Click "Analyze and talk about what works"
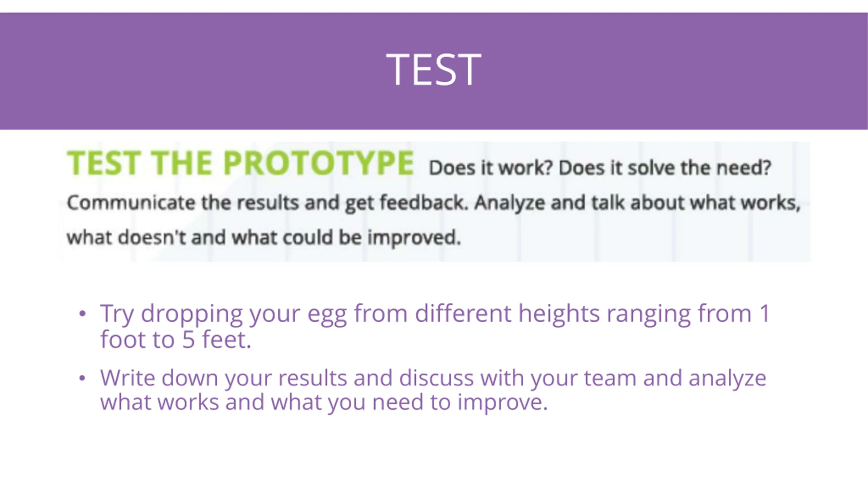 [637, 203]
